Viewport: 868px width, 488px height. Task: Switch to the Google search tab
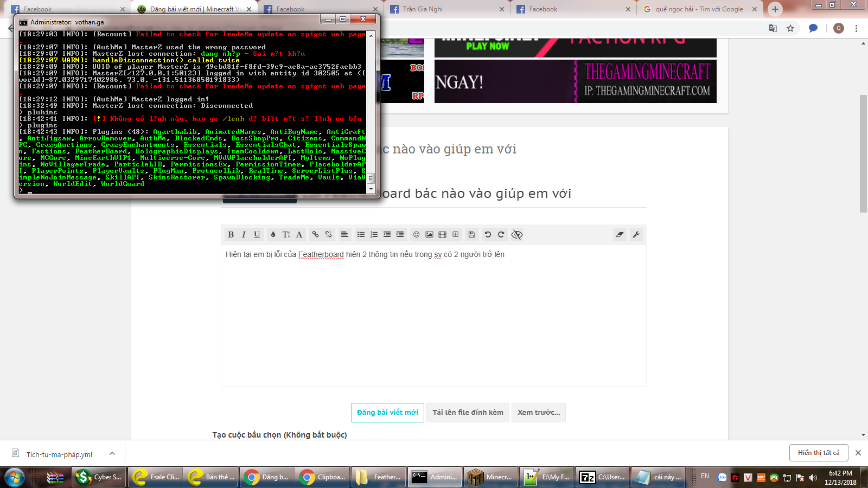(x=699, y=9)
